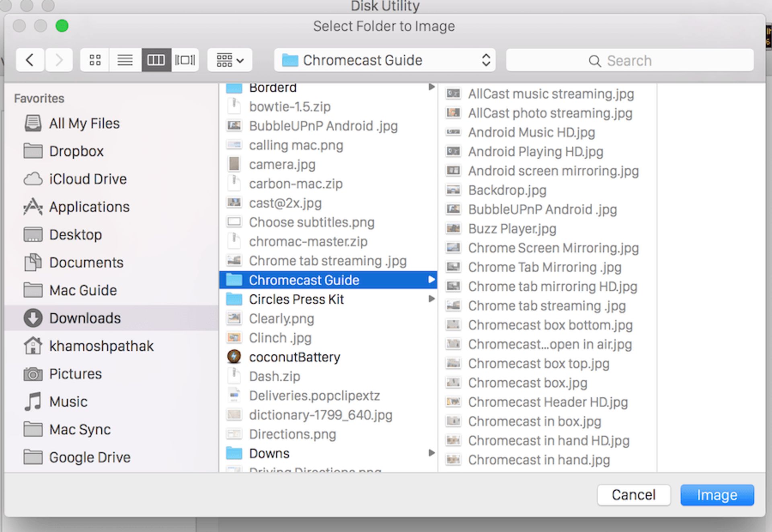Click the blue Image button
The width and height of the screenshot is (772, 532).
point(717,495)
